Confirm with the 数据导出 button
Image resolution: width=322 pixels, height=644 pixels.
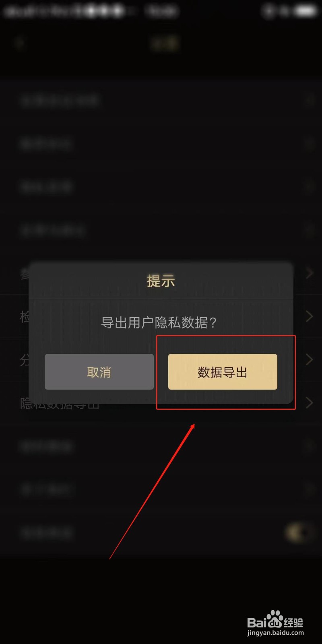pos(223,372)
